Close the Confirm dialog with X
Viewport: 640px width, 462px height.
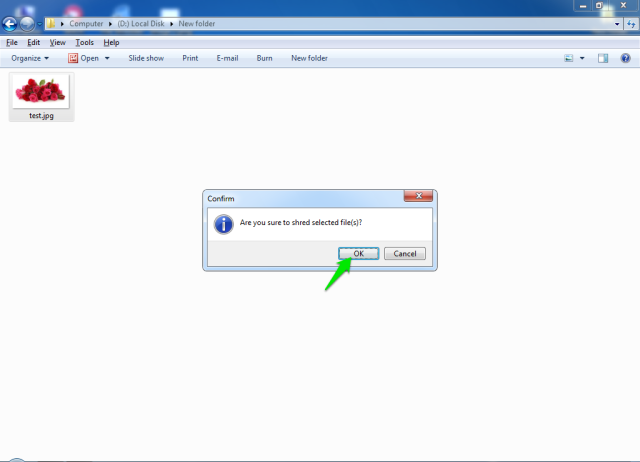(x=418, y=197)
